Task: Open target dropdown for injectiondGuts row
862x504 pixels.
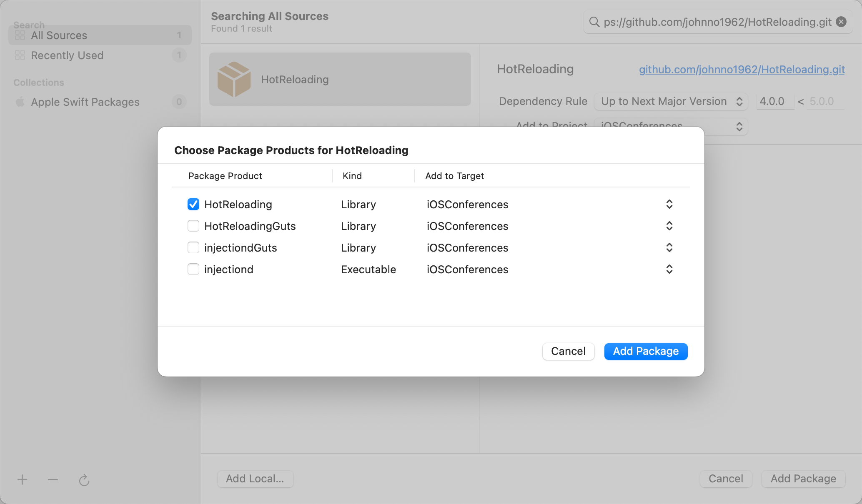Action: pyautogui.click(x=669, y=247)
